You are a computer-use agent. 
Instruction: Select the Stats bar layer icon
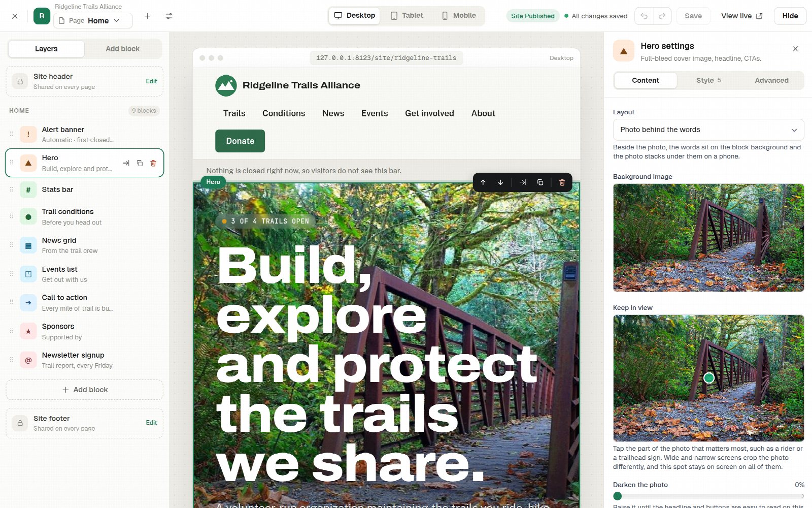pos(28,190)
